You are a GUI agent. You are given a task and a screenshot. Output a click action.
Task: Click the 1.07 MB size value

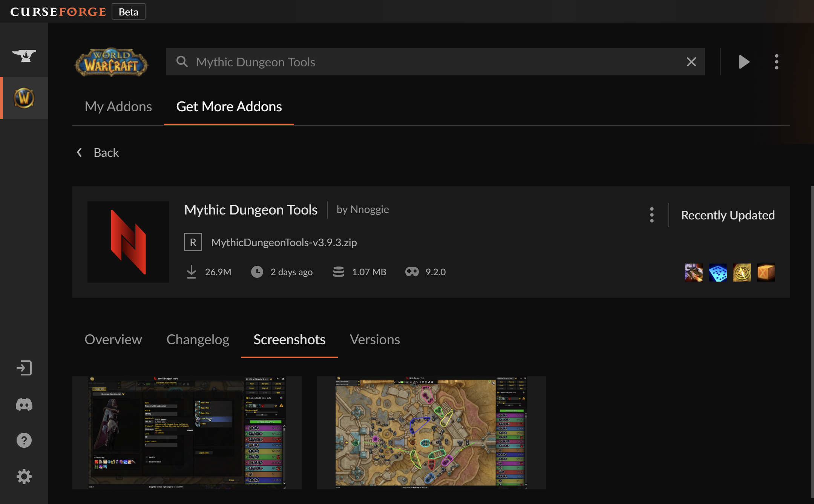pos(369,272)
